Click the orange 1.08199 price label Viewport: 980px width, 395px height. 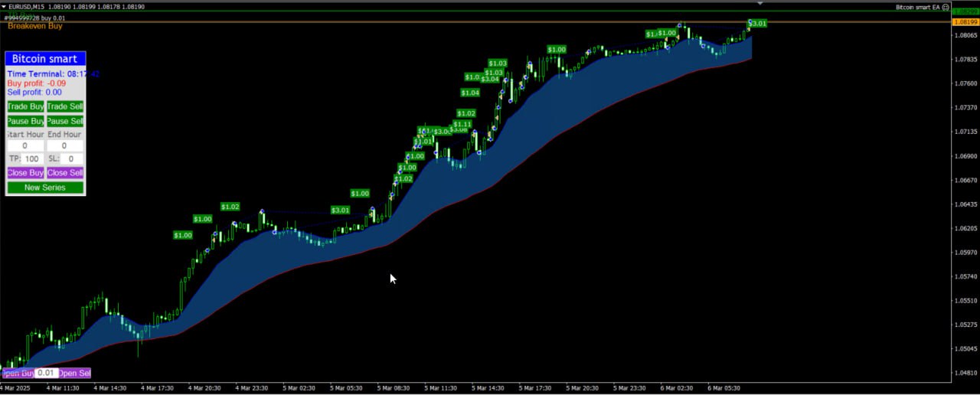[x=965, y=22]
